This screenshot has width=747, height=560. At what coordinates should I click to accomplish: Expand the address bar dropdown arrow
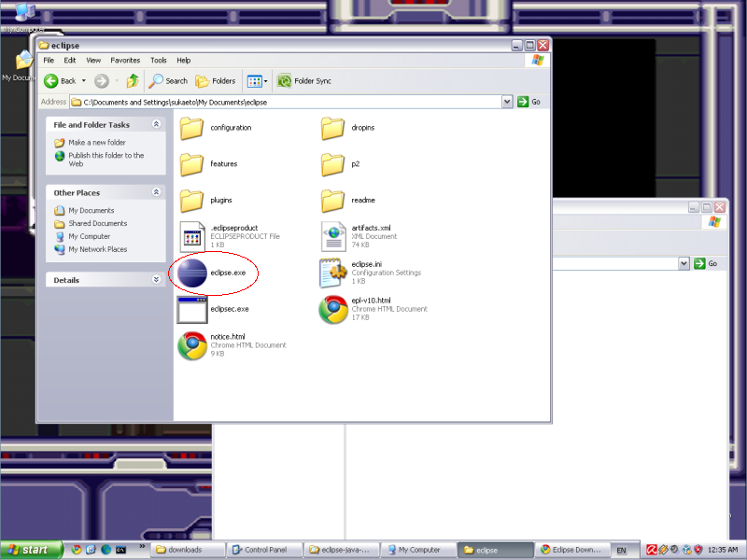(507, 102)
